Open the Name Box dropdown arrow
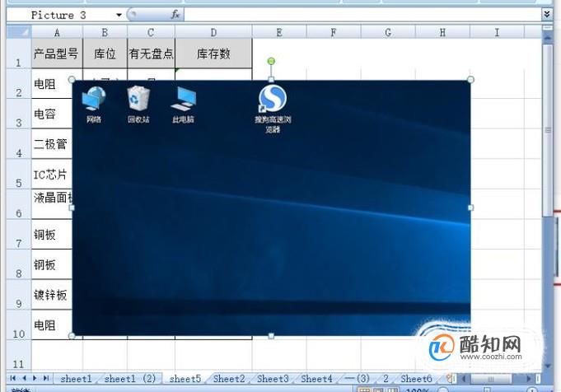561x392 pixels. click(119, 15)
